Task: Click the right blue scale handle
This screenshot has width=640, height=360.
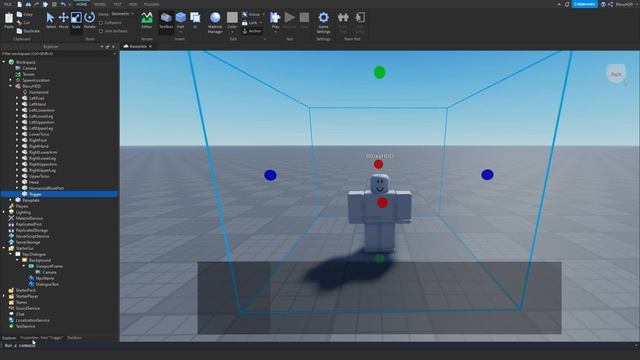Action: click(x=487, y=175)
